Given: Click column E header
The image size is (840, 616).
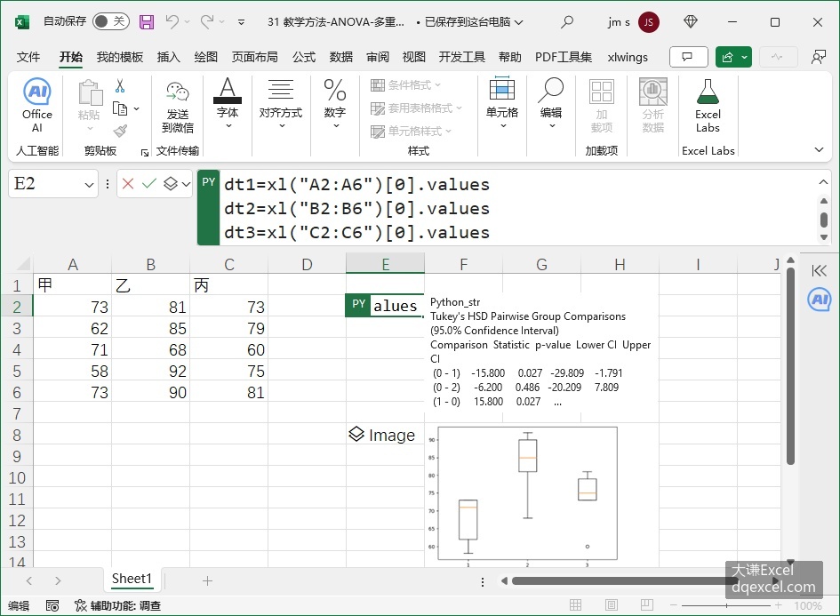Looking at the screenshot, I should tap(385, 264).
